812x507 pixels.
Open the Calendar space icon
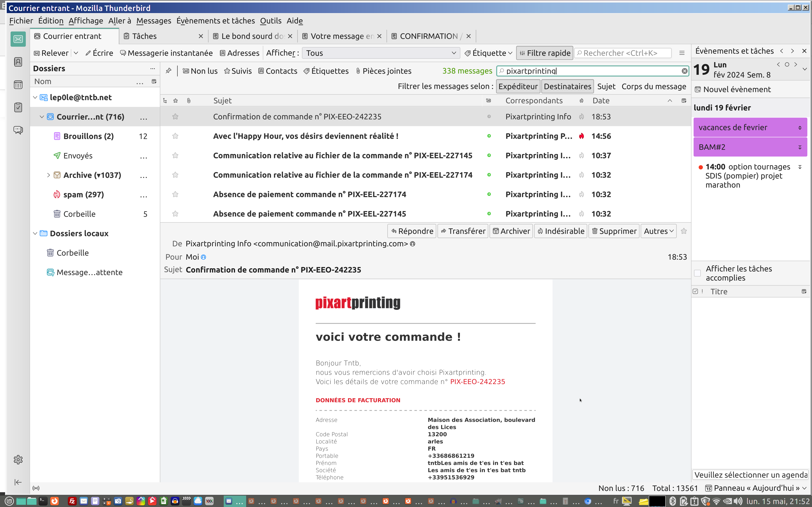click(18, 85)
